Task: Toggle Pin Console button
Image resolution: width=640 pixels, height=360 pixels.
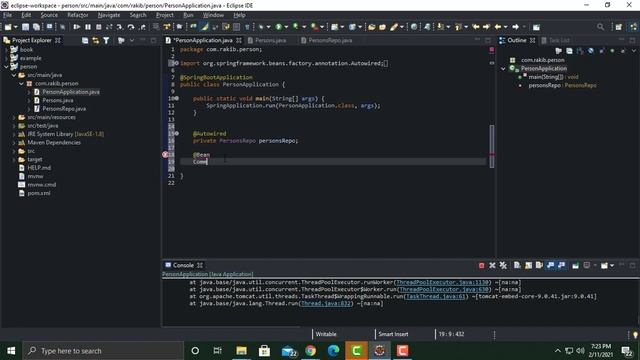Action: (576, 265)
